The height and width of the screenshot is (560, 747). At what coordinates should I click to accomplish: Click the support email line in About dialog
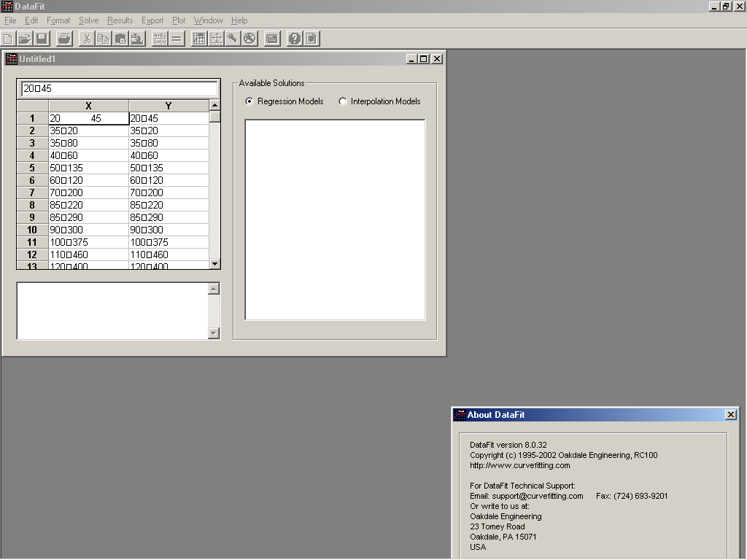(527, 496)
